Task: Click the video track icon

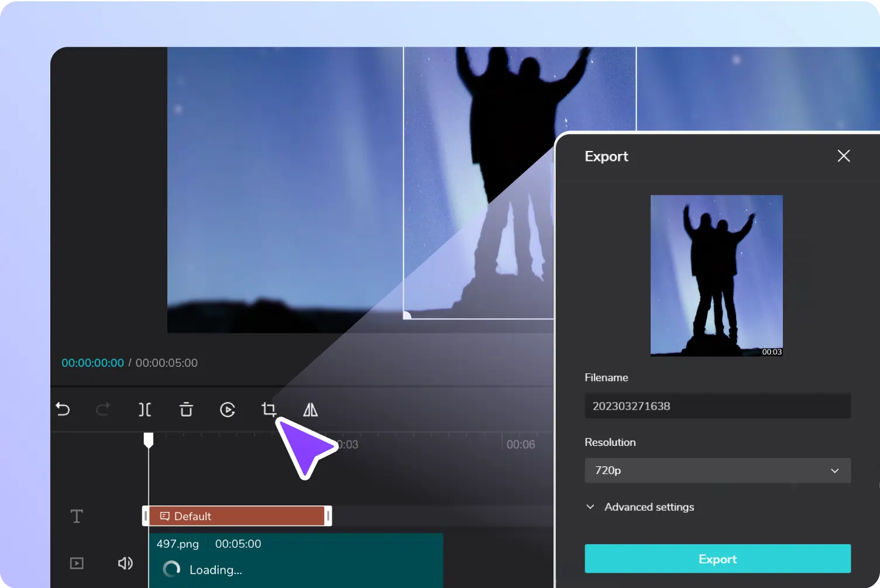Action: click(77, 563)
